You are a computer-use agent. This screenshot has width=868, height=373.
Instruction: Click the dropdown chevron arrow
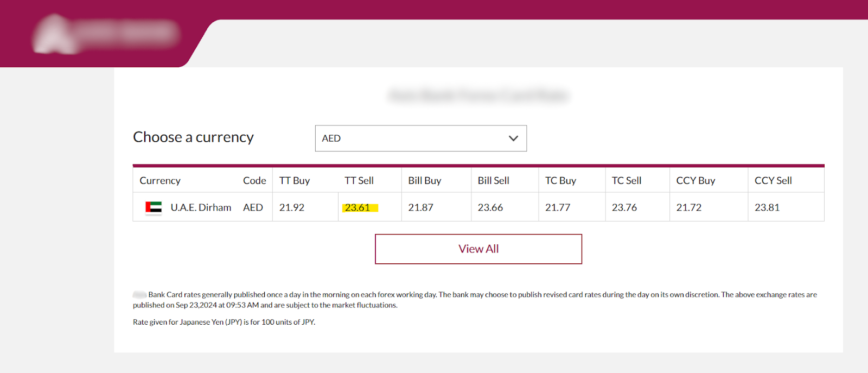tap(513, 138)
